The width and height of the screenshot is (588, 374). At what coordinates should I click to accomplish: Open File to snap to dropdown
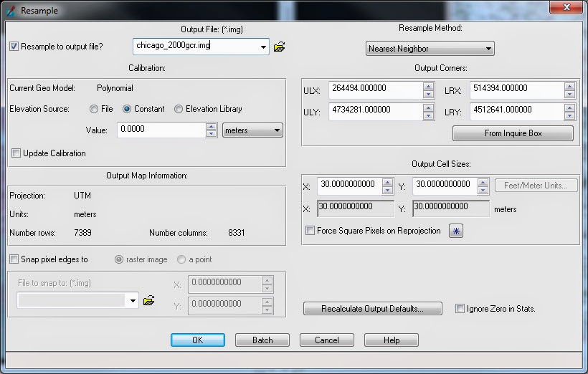(x=133, y=300)
